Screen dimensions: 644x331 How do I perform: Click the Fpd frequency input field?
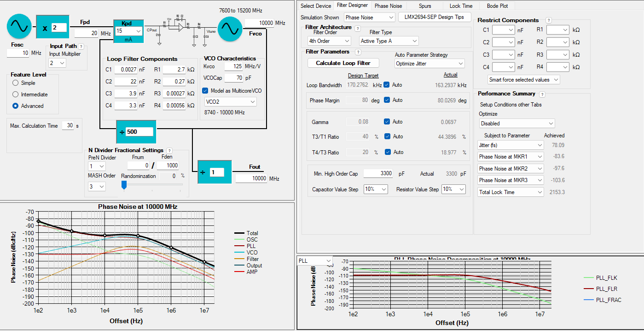pyautogui.click(x=86, y=33)
